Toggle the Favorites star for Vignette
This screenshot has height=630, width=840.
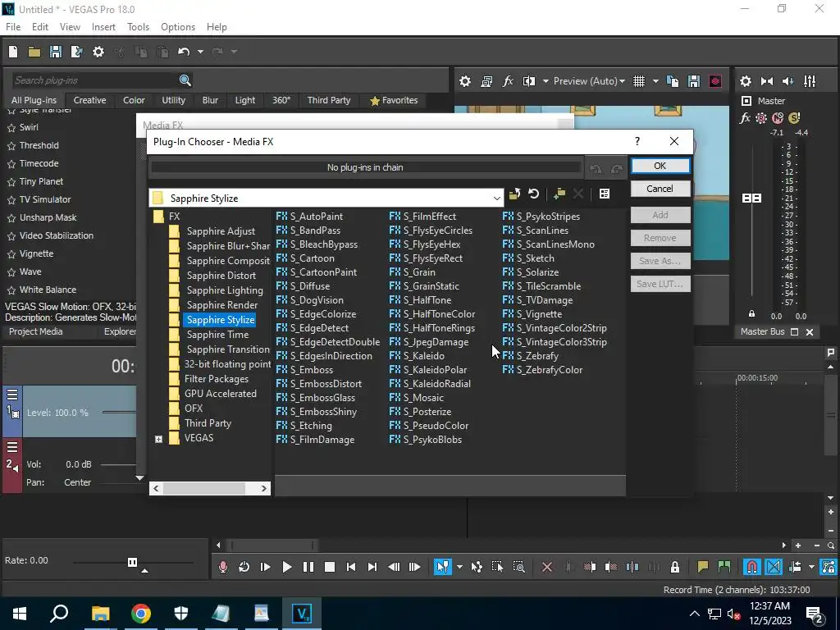click(x=11, y=254)
